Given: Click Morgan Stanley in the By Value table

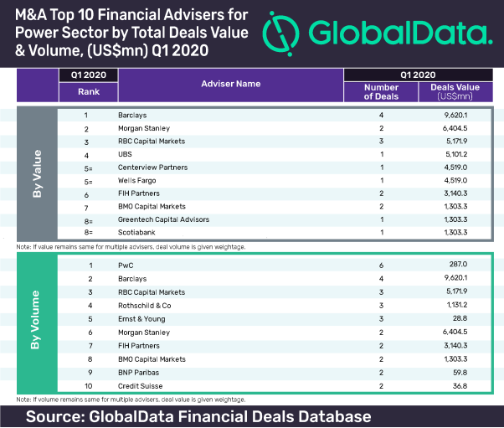Looking at the screenshot, I should tap(144, 129).
